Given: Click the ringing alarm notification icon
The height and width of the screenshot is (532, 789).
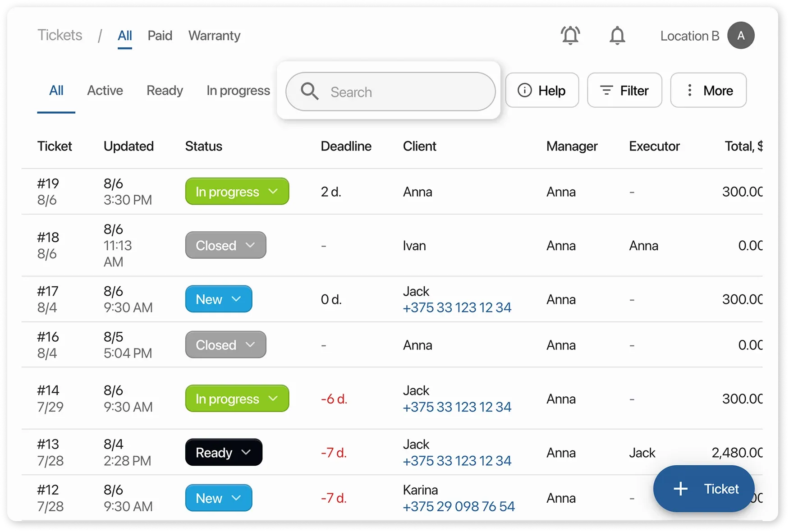Looking at the screenshot, I should coord(570,35).
